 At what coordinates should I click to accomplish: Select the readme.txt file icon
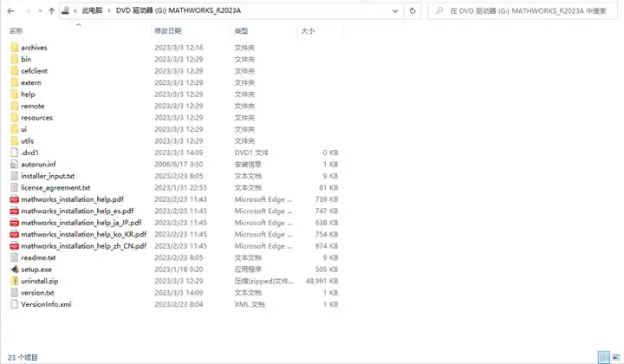tap(15, 257)
